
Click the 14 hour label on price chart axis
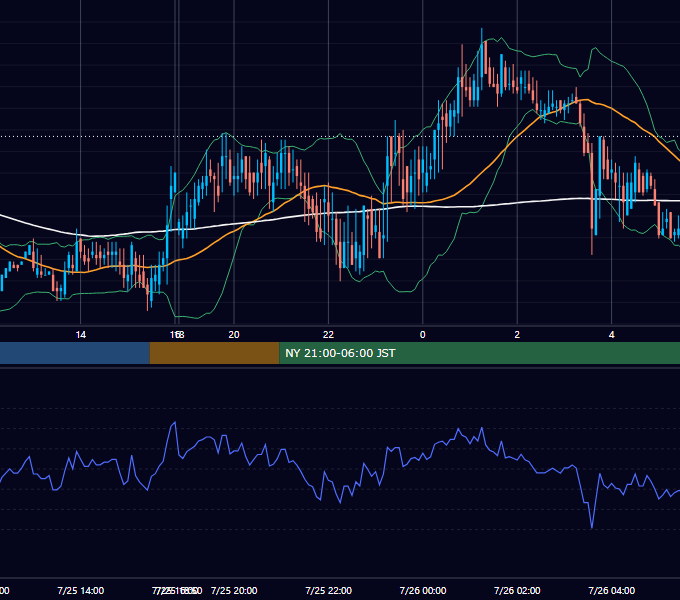coord(81,335)
